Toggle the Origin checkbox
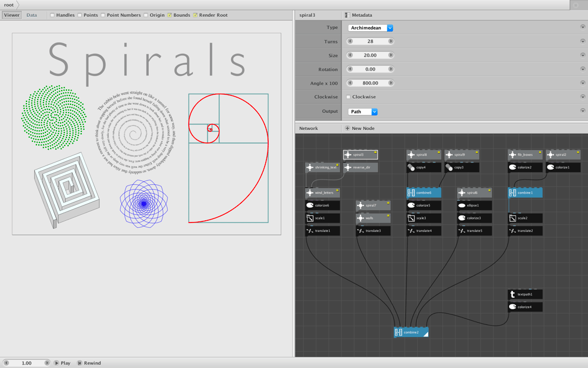This screenshot has width=588, height=368. [146, 15]
